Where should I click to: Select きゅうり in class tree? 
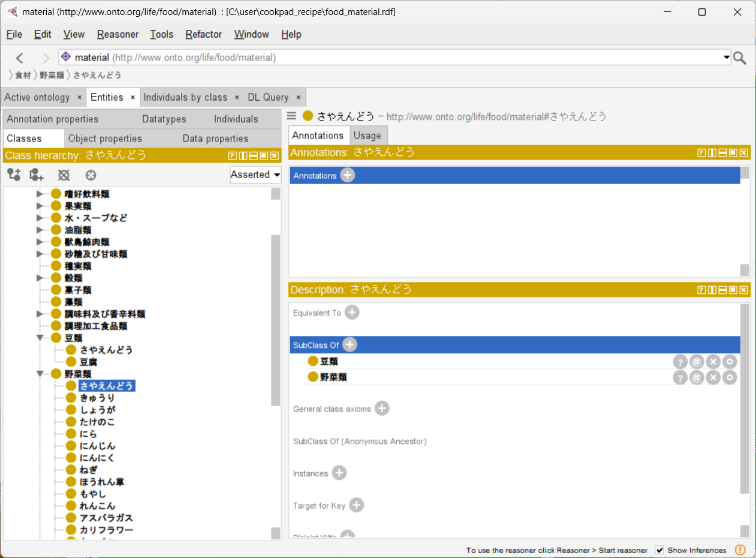pyautogui.click(x=97, y=398)
